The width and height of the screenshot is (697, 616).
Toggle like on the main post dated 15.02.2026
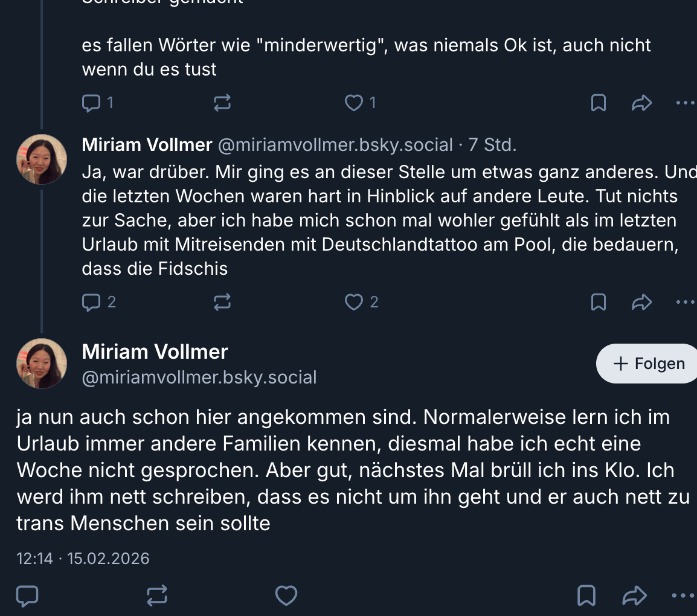coord(286,596)
